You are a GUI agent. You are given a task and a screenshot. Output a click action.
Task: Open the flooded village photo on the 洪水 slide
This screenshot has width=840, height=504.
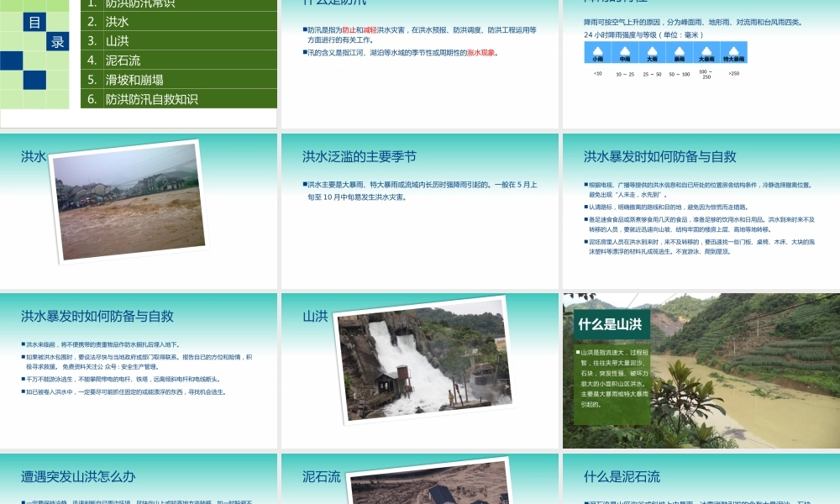click(129, 201)
